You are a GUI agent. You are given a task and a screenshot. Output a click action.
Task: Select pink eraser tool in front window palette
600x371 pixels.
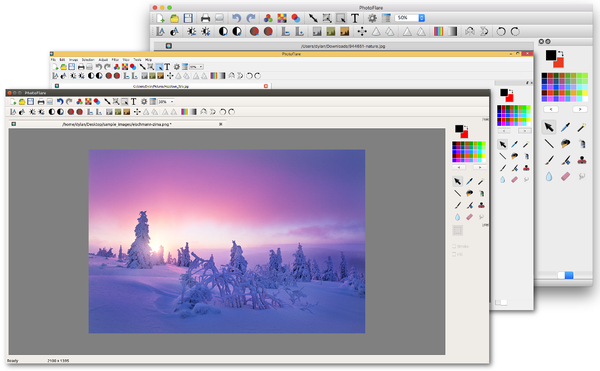[470, 217]
